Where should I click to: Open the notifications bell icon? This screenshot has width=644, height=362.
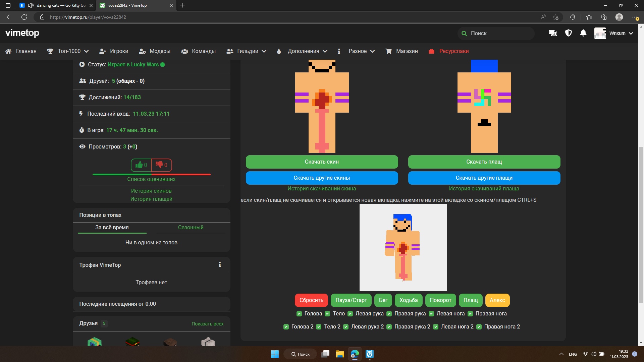click(583, 33)
